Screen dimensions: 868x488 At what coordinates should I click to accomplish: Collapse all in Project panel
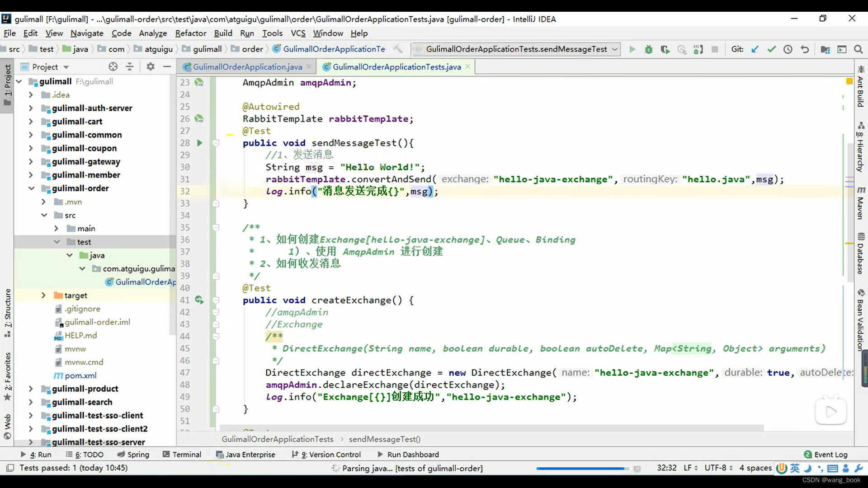(130, 67)
